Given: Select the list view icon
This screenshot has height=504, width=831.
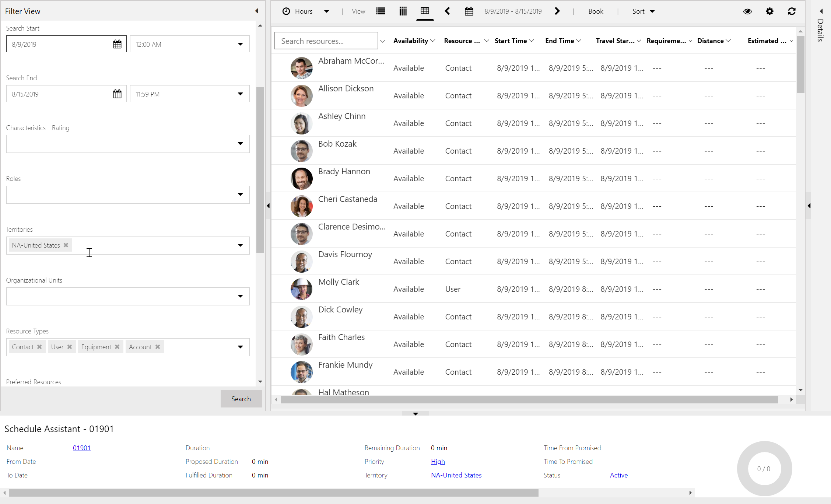Looking at the screenshot, I should 380,11.
